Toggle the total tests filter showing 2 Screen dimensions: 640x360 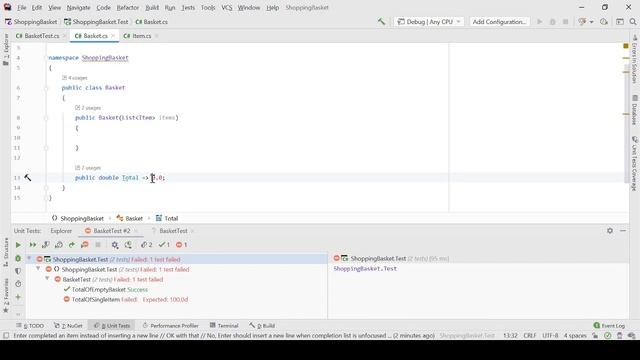pyautogui.click(x=147, y=245)
